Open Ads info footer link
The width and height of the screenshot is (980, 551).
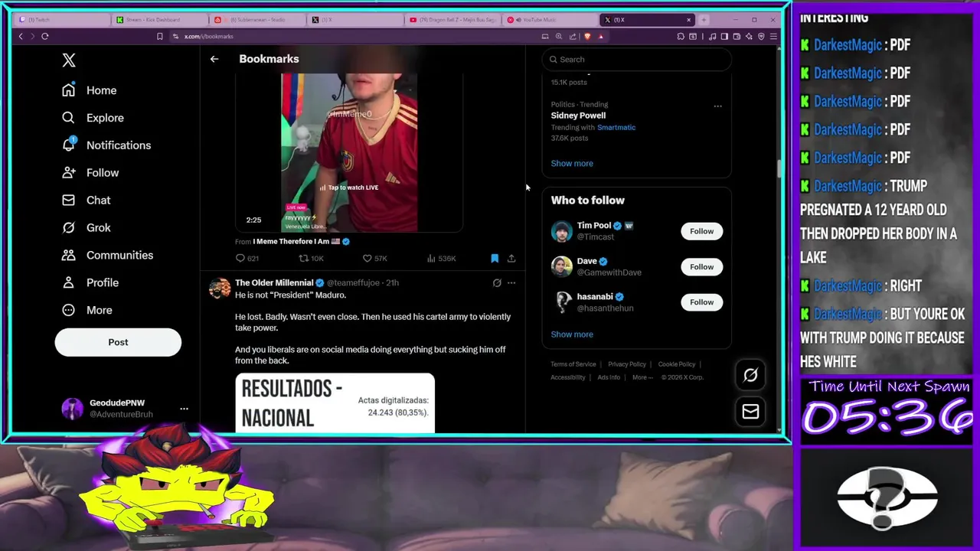click(609, 377)
